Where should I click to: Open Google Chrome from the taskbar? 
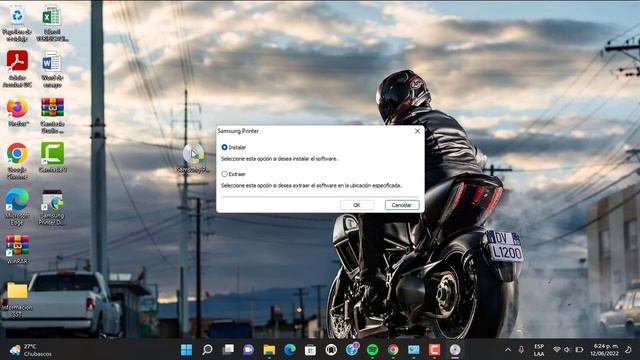(x=393, y=350)
